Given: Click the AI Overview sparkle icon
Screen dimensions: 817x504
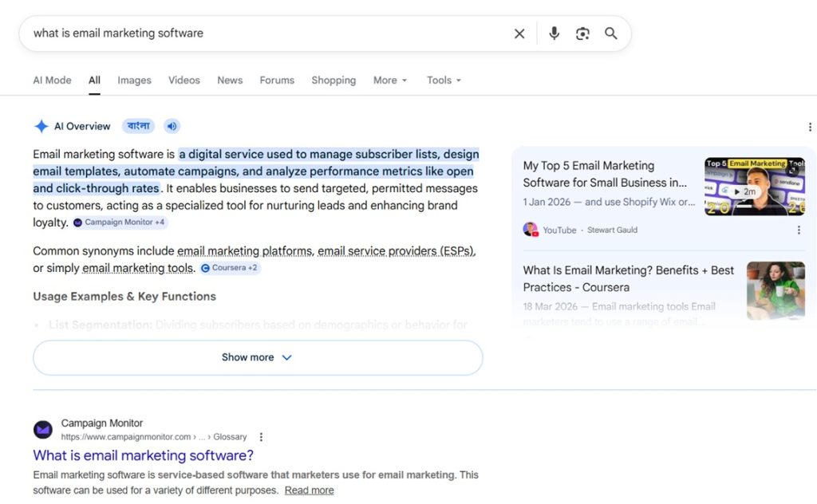Looking at the screenshot, I should pos(41,126).
